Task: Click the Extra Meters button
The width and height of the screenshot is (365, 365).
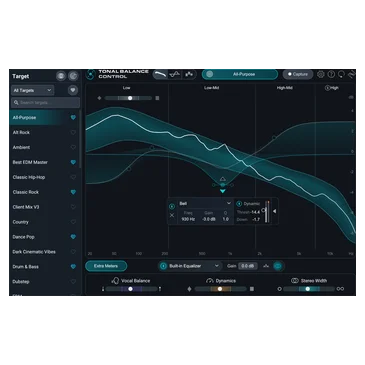Action: click(106, 266)
